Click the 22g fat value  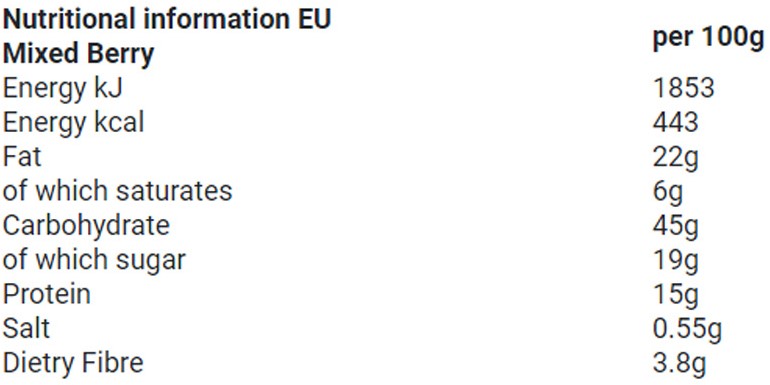click(x=675, y=158)
